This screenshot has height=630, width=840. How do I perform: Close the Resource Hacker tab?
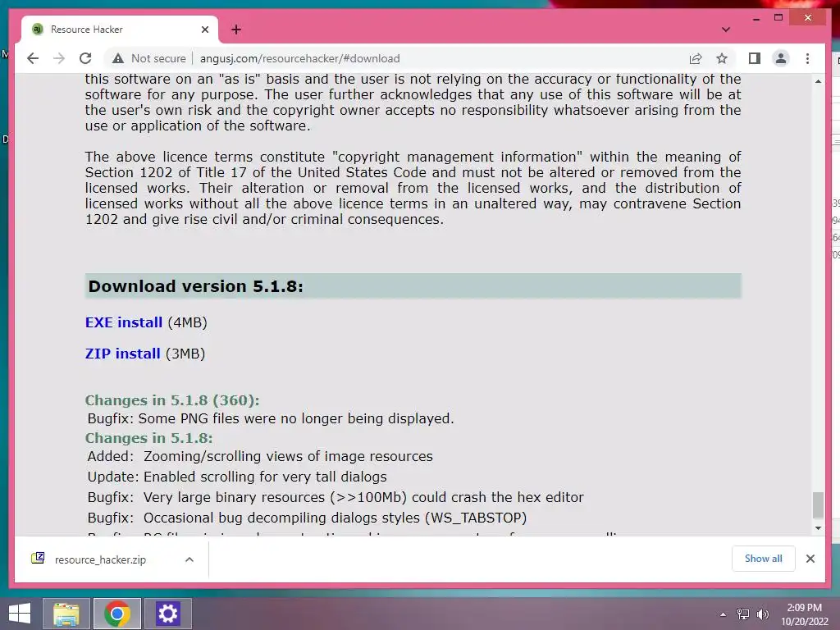pyautogui.click(x=204, y=30)
